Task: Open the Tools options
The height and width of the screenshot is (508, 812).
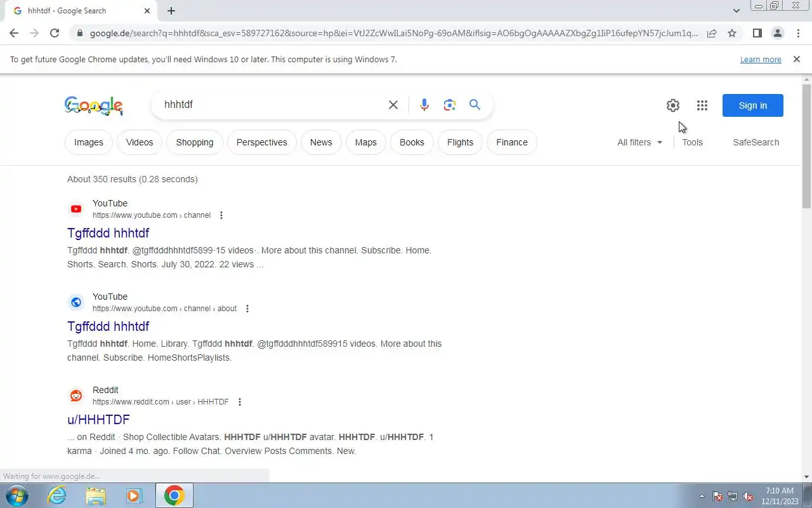Action: (692, 142)
